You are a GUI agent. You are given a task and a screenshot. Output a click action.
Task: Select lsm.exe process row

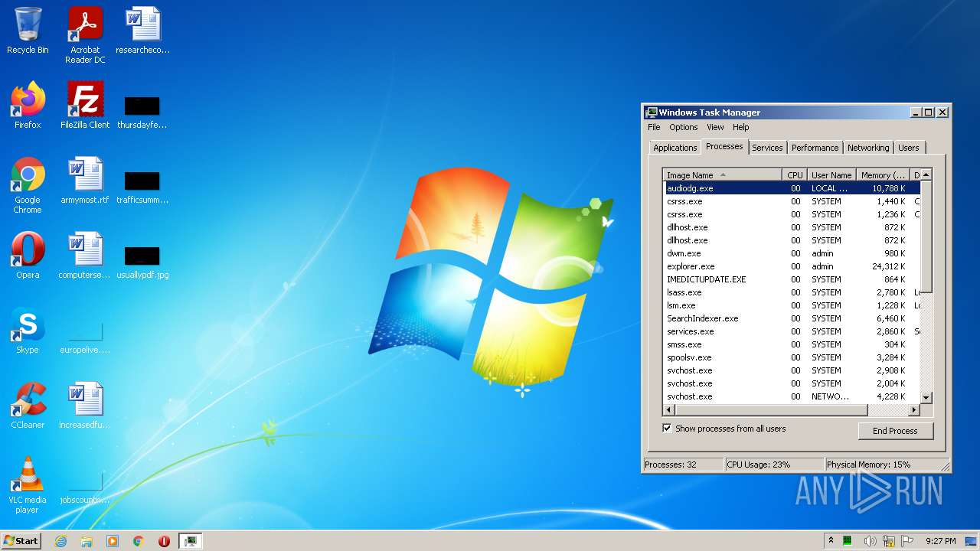[x=792, y=305]
